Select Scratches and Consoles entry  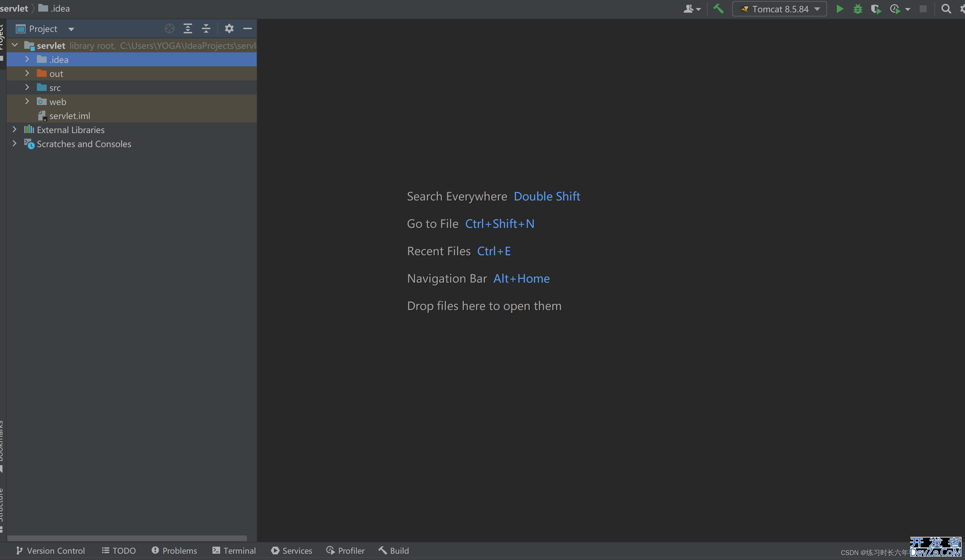84,144
